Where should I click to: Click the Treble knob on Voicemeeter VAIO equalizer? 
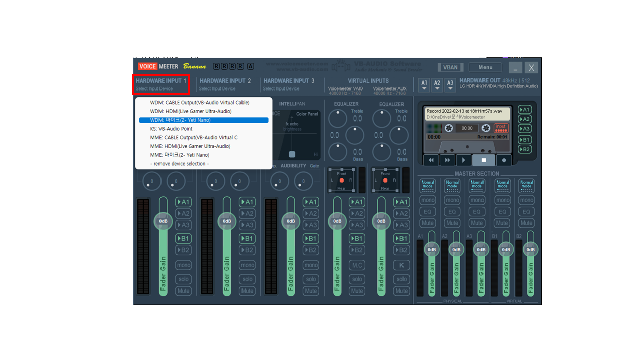338,118
